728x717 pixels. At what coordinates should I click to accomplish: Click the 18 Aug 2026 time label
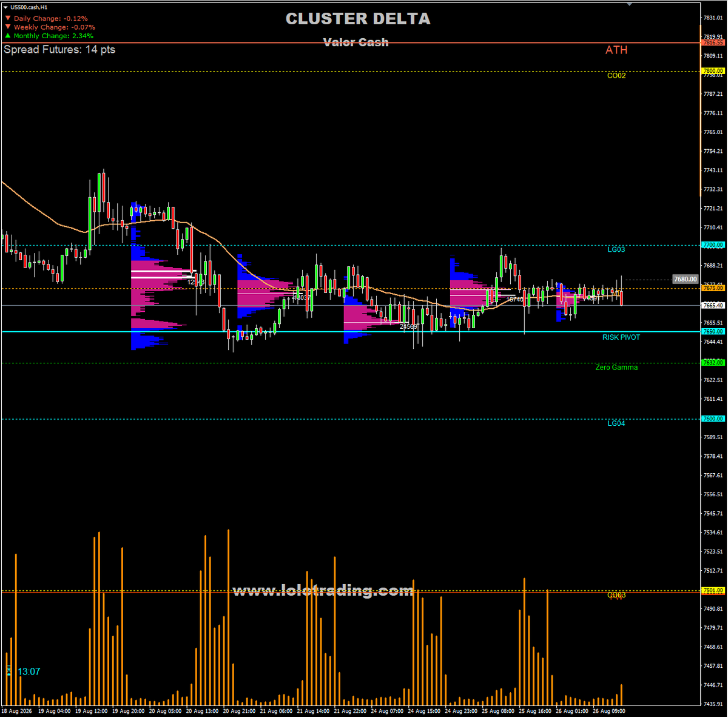tap(17, 711)
